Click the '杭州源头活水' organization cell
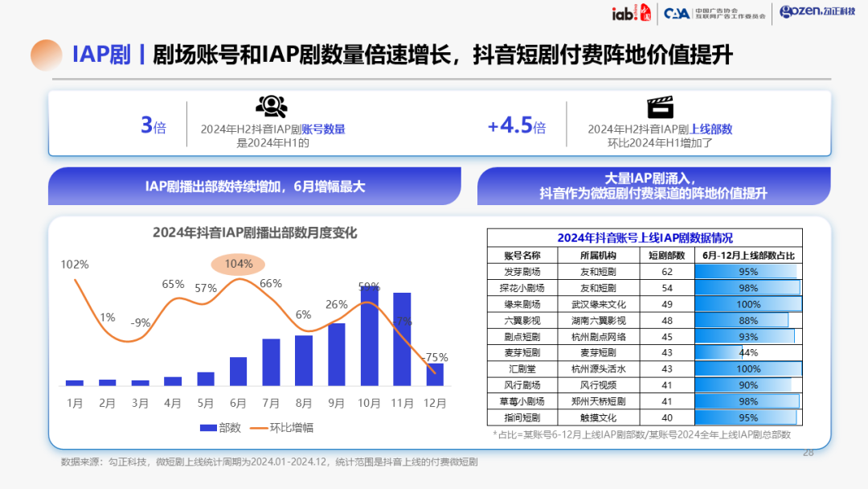Image resolution: width=868 pixels, height=489 pixels. pos(599,369)
